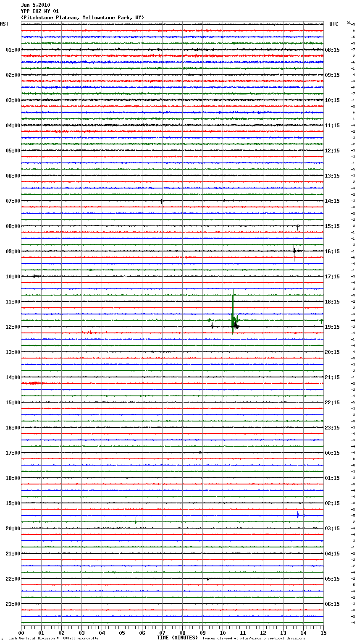Click the 07:00 MST time label
Viewport: 357px width, 644px height.
tap(13, 201)
